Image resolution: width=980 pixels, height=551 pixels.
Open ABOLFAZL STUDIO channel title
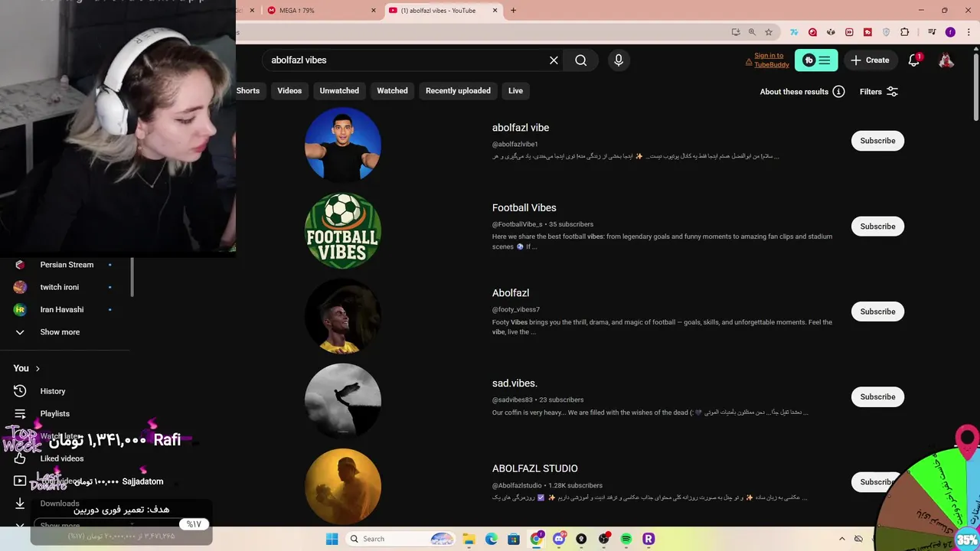pyautogui.click(x=535, y=468)
